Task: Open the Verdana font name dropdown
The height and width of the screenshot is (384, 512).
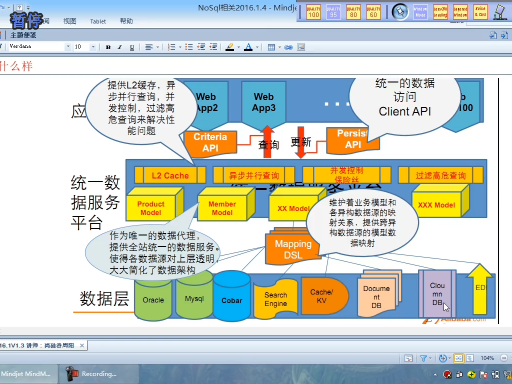Action: pyautogui.click(x=68, y=47)
